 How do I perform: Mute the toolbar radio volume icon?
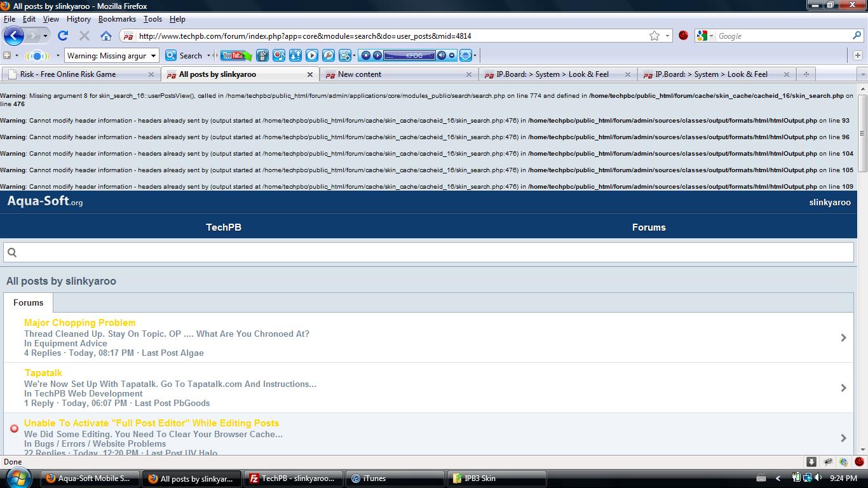click(x=442, y=55)
